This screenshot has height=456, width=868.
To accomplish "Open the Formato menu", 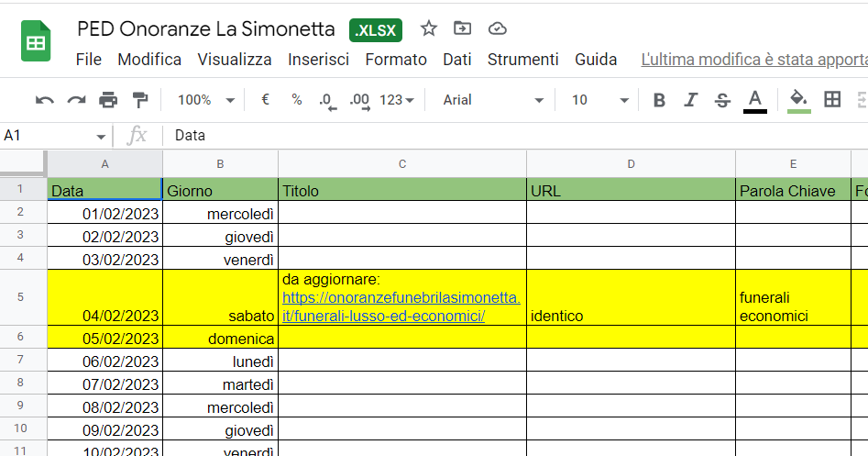I will (x=396, y=60).
